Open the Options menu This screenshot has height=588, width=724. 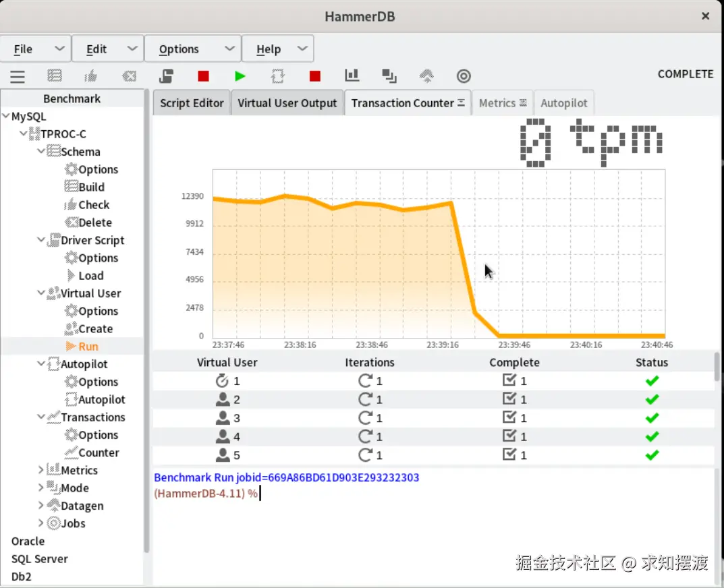tap(193, 49)
